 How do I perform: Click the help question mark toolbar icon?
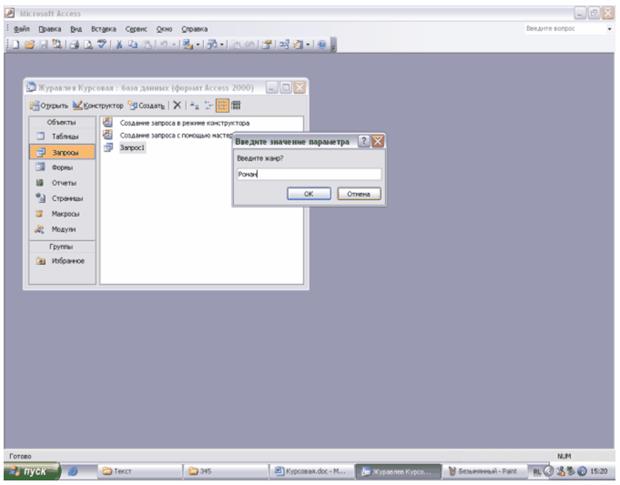pos(322,44)
